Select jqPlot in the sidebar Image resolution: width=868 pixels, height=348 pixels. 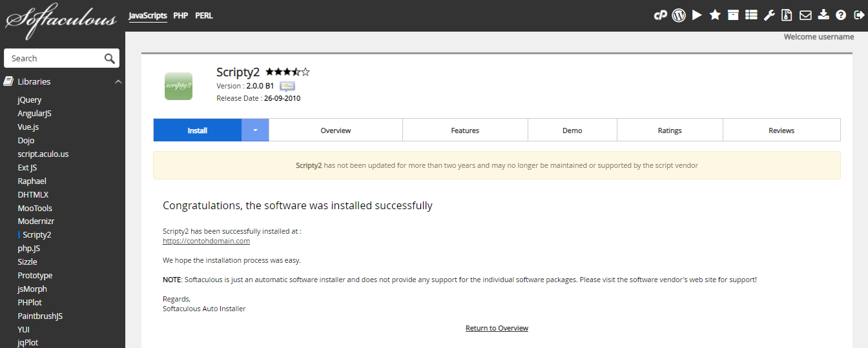pyautogui.click(x=28, y=343)
